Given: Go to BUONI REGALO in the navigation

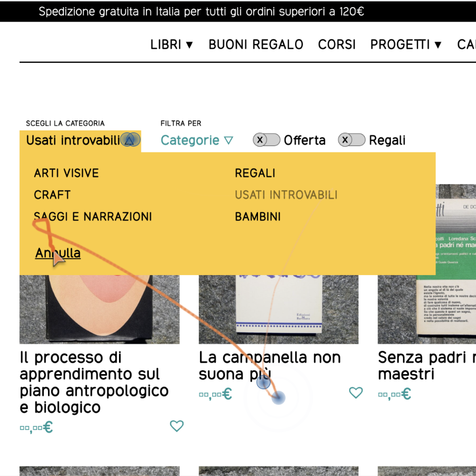Looking at the screenshot, I should pos(256,45).
